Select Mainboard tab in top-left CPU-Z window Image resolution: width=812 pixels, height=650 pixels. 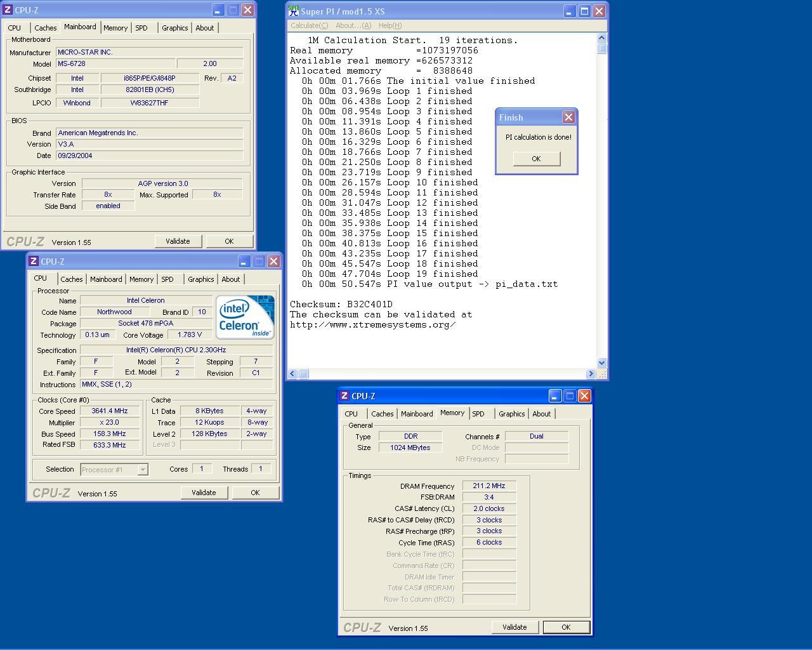80,27
